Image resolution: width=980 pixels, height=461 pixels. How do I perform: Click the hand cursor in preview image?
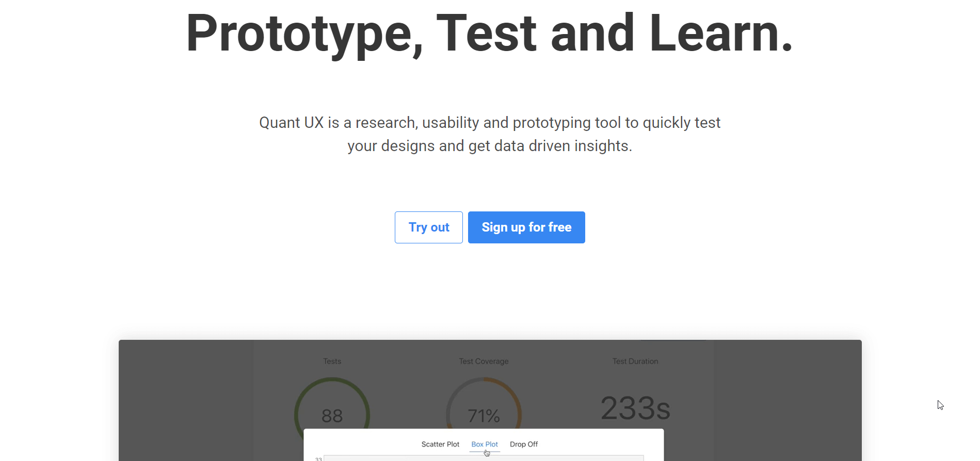coord(487,453)
